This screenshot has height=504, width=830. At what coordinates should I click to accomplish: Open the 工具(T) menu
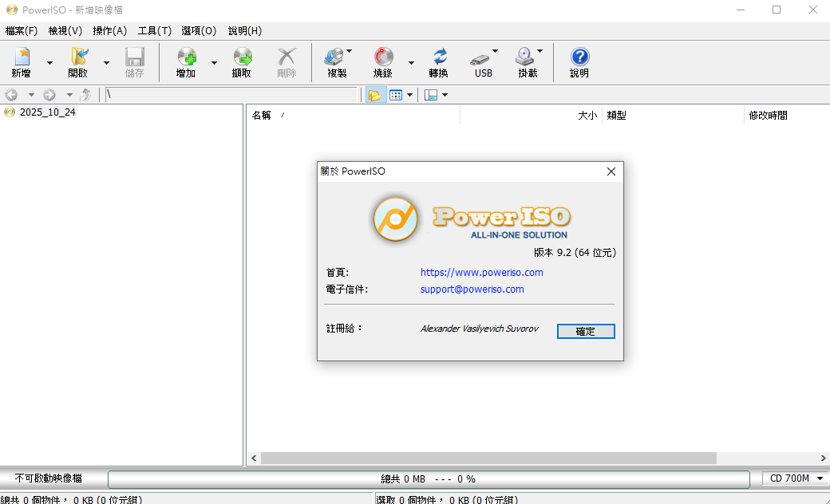pyautogui.click(x=154, y=31)
